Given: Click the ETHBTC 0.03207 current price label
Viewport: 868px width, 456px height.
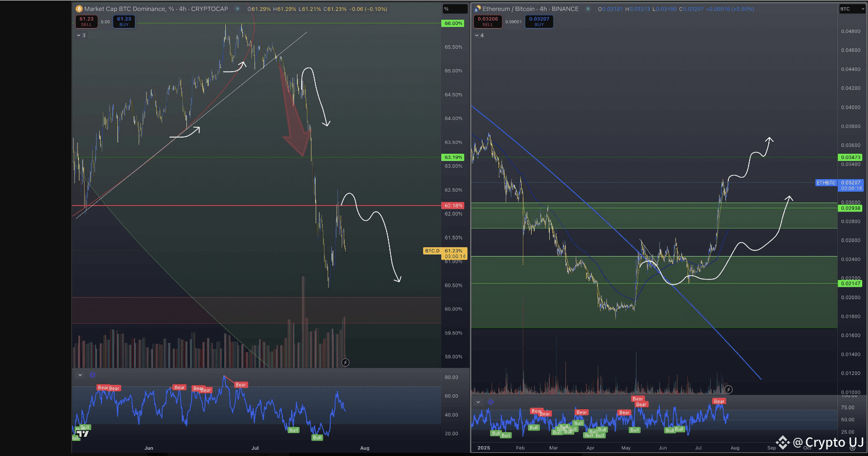Looking at the screenshot, I should (x=839, y=185).
